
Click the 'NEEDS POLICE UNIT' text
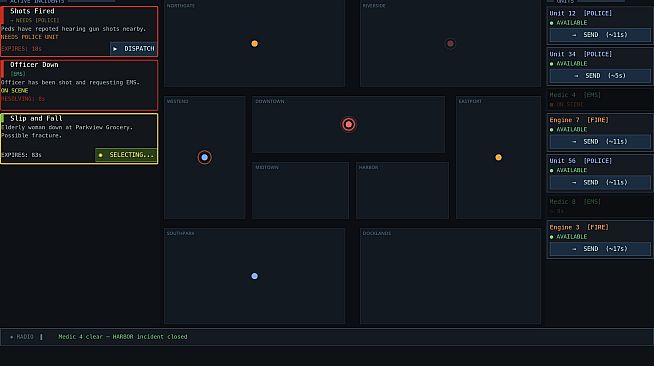pyautogui.click(x=30, y=37)
